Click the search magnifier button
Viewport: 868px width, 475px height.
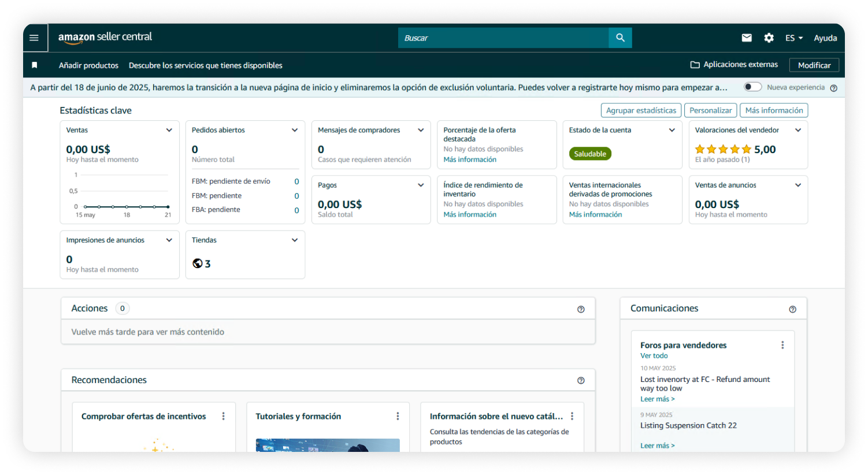coord(620,38)
